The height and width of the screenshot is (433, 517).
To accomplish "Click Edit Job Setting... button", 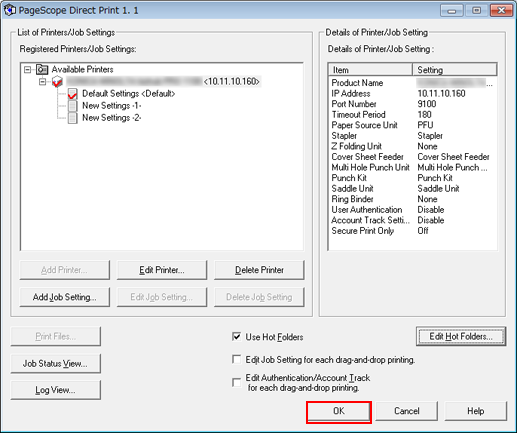I will [162, 297].
